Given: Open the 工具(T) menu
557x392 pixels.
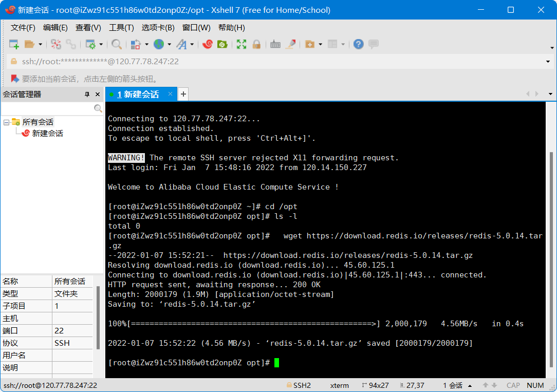Looking at the screenshot, I should [121, 28].
